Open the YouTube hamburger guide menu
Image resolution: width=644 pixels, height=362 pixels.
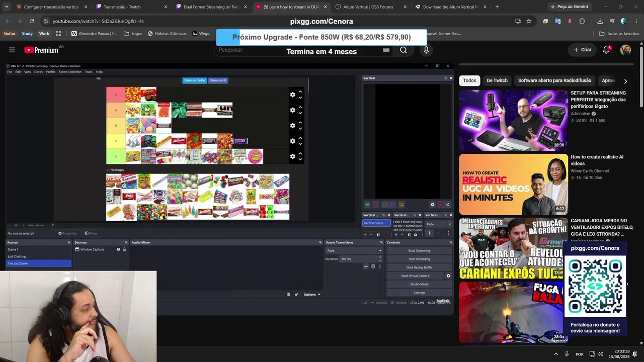(x=12, y=50)
